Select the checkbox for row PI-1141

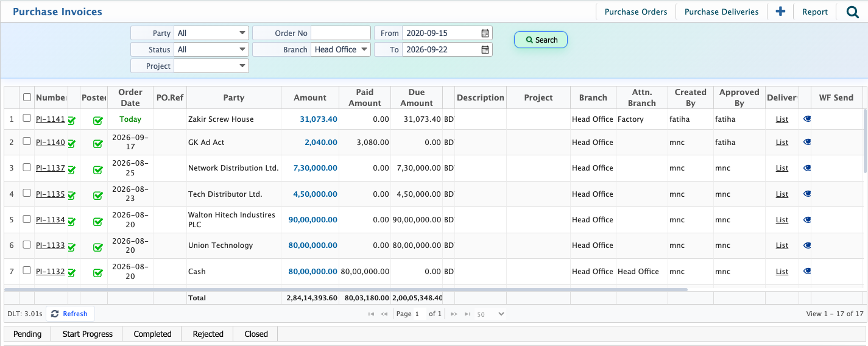27,118
